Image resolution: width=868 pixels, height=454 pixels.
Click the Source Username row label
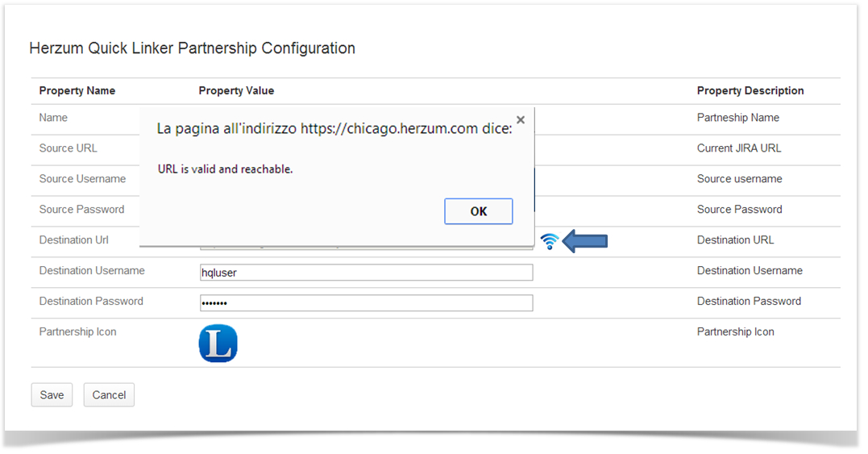pyautogui.click(x=82, y=179)
